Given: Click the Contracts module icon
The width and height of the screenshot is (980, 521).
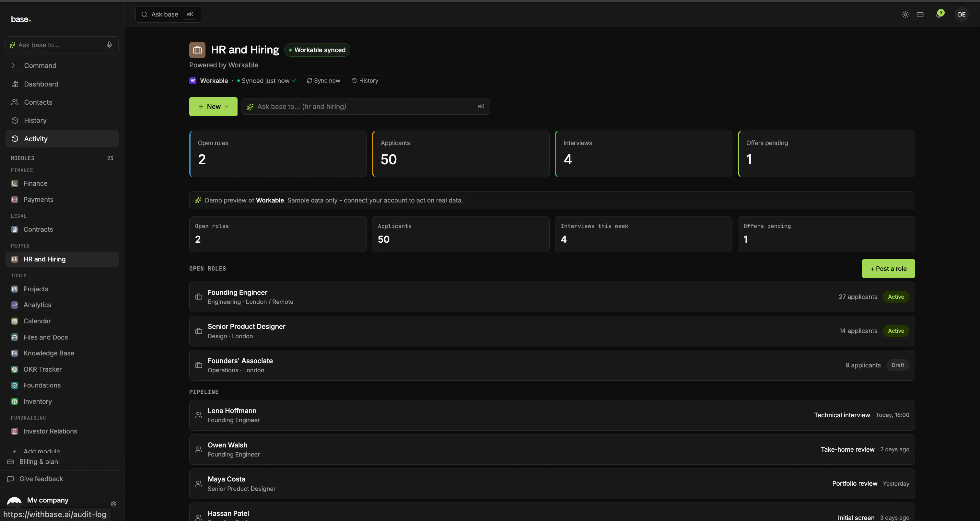Looking at the screenshot, I should (15, 229).
